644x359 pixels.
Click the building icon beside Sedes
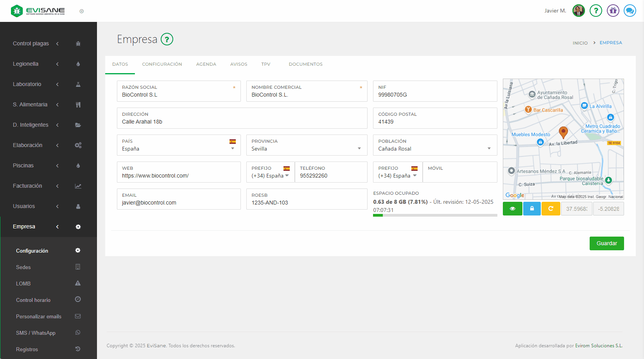(x=78, y=267)
